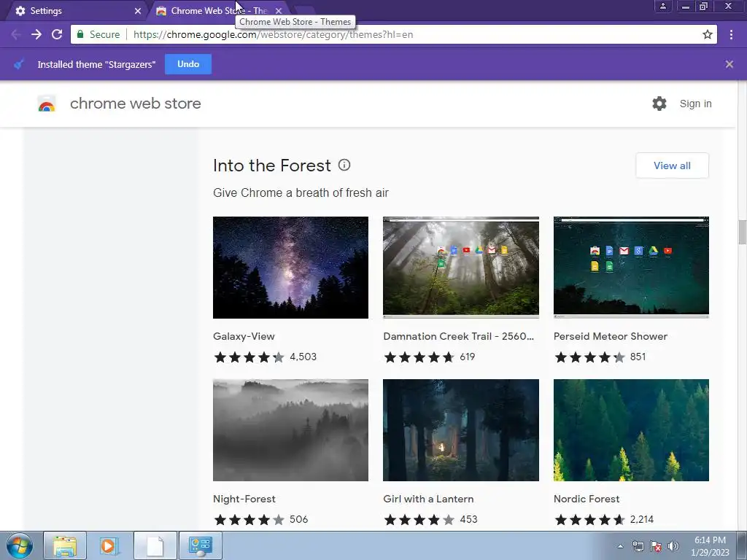747x560 pixels.
Task: Open the control panel taskbar icon
Action: tap(200, 545)
